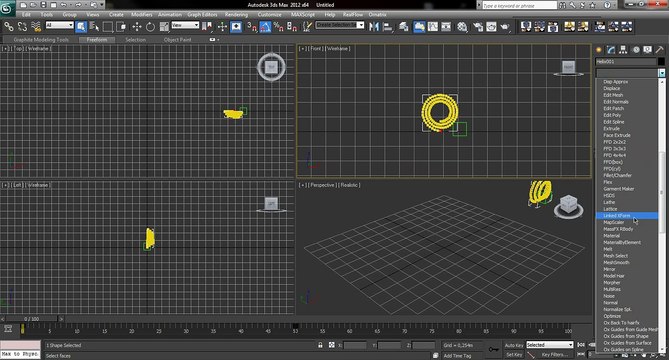Screen dimensions: 669x360
Task: Click the Select and Link chain icon
Action: tap(9, 26)
